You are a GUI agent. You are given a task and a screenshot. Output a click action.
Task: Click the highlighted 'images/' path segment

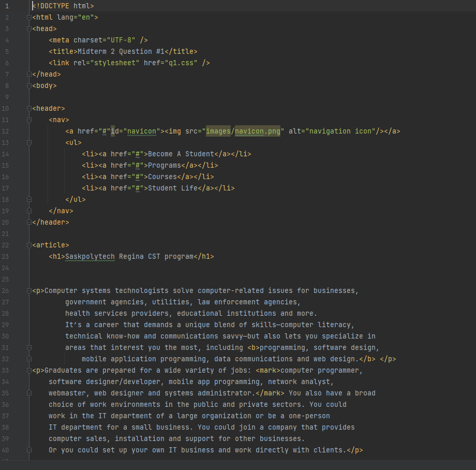tap(220, 131)
